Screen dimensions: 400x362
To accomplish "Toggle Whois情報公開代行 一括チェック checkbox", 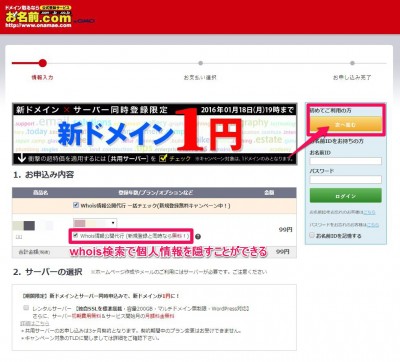I will click(x=76, y=205).
